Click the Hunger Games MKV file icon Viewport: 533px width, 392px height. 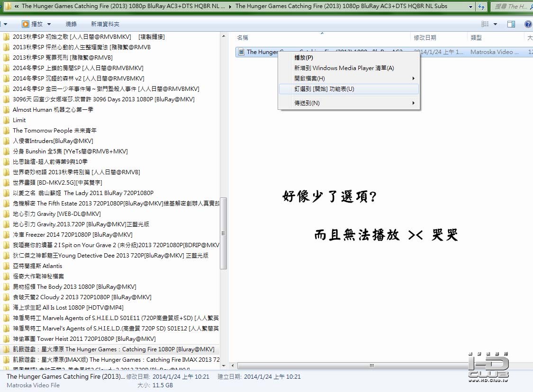tap(241, 52)
